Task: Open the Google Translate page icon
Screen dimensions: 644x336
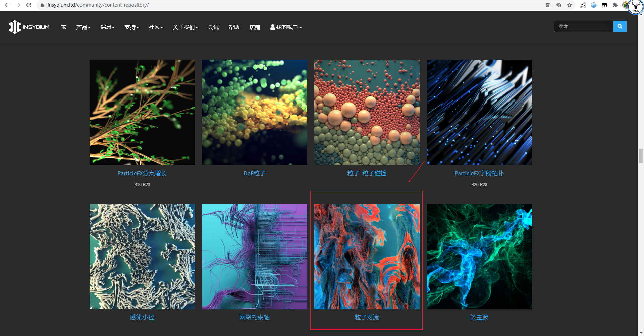Action: pyautogui.click(x=548, y=5)
